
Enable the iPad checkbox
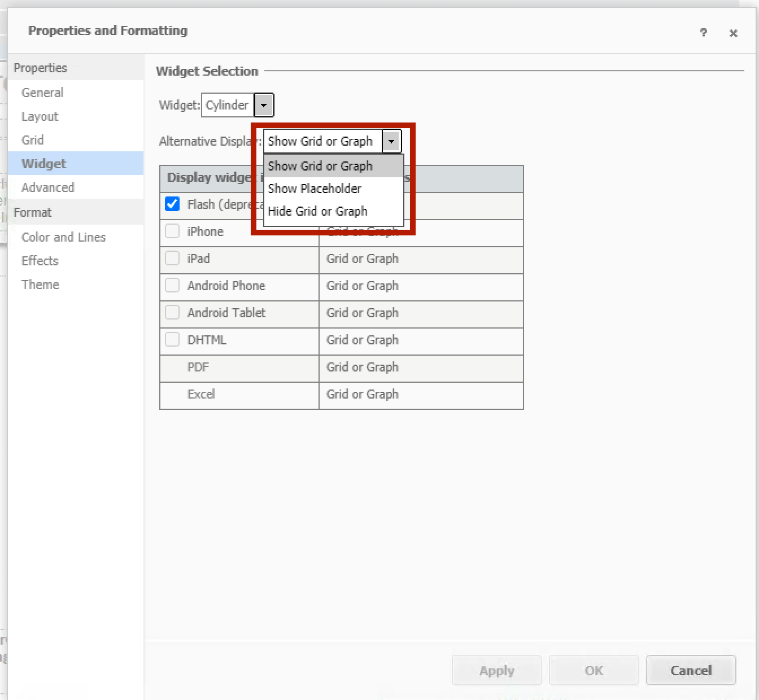pyautogui.click(x=172, y=258)
